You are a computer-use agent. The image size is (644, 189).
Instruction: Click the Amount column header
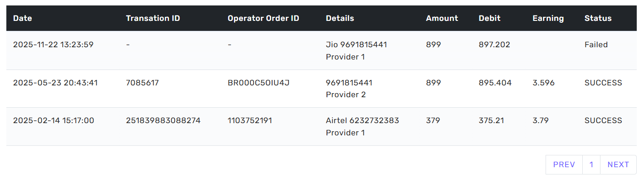(x=442, y=19)
